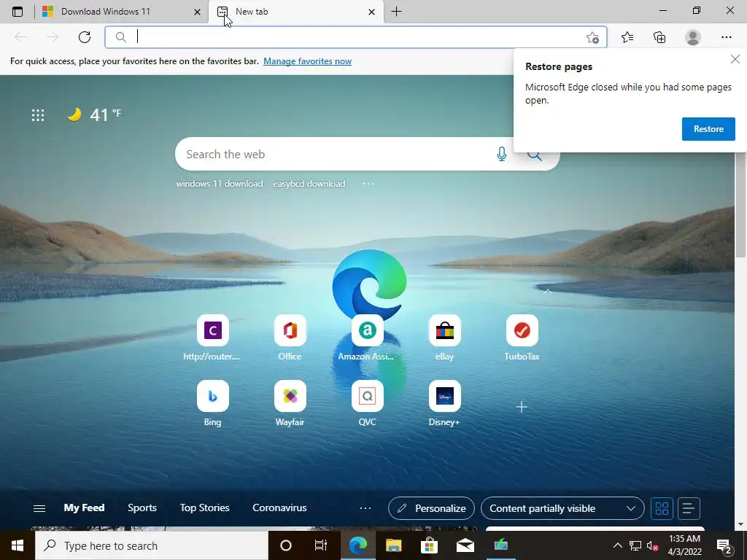747x560 pixels.
Task: Switch to the Coronavirus tab
Action: (x=279, y=507)
